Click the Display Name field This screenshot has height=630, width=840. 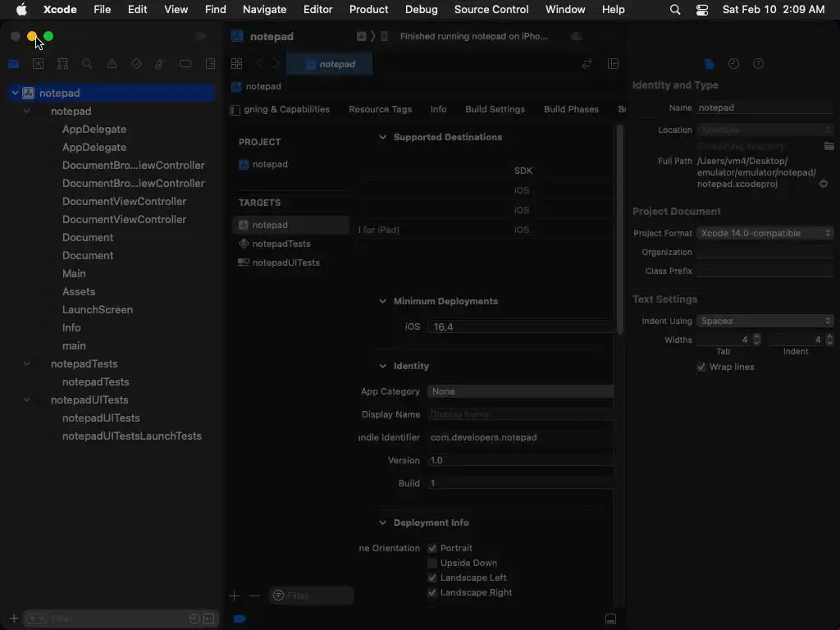click(521, 414)
